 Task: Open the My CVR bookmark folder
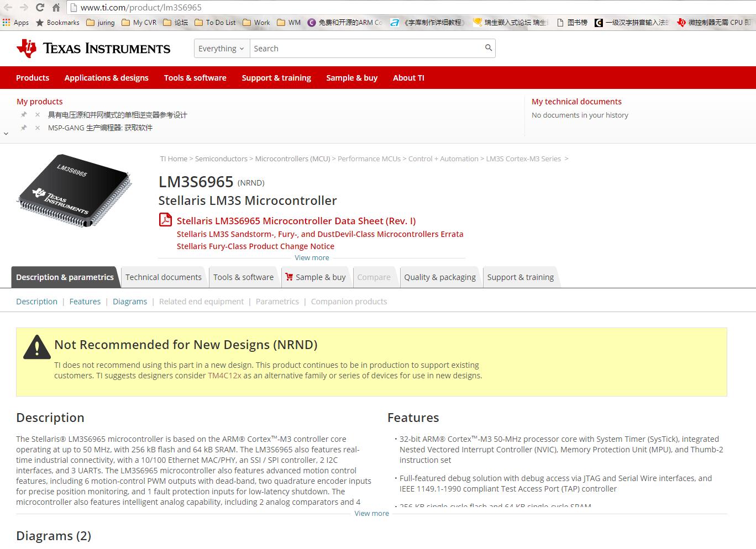point(139,23)
